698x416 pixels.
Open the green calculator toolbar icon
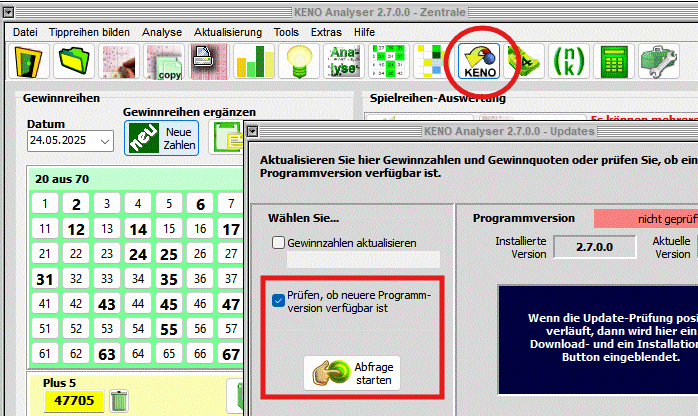[614, 61]
